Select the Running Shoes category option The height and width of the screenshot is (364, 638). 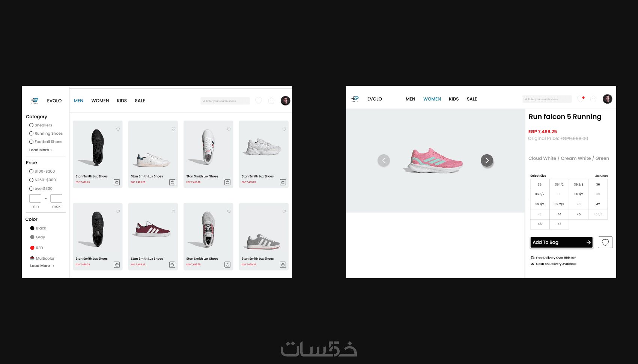pos(46,134)
